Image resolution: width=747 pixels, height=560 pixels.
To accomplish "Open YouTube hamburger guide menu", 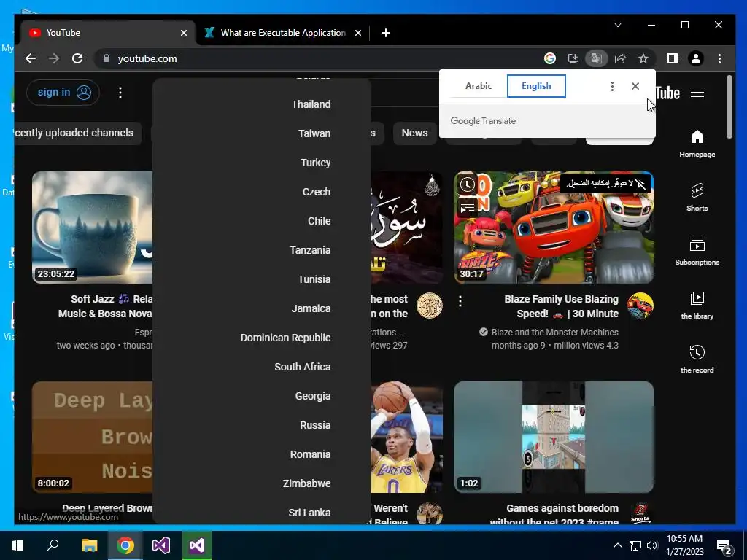I will [x=697, y=93].
